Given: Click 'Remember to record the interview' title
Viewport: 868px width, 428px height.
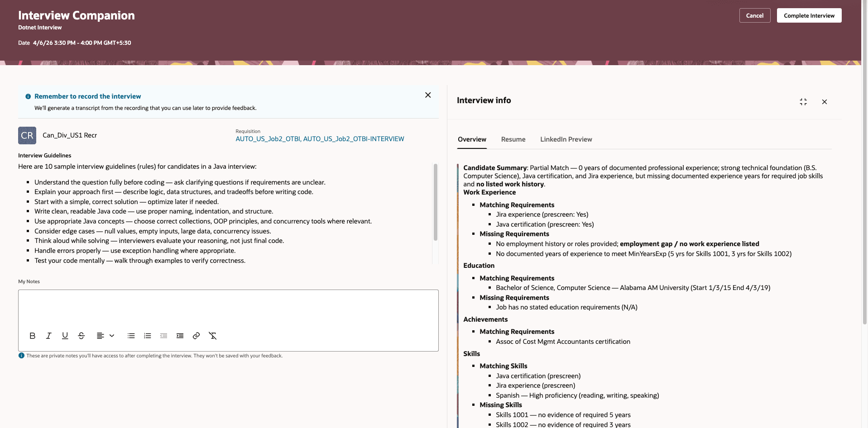Looking at the screenshot, I should [87, 96].
